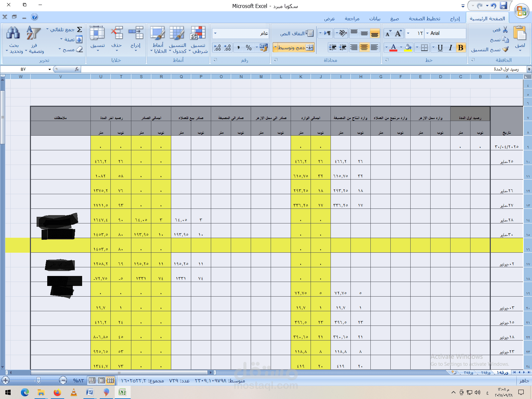532x399 pixels.
Task: Open the number format dropdown showing عام
Action: (215, 33)
